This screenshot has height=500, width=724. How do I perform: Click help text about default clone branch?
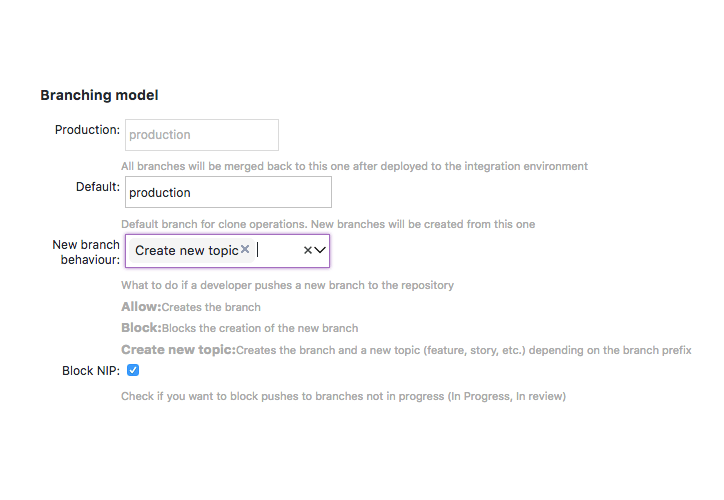point(328,224)
